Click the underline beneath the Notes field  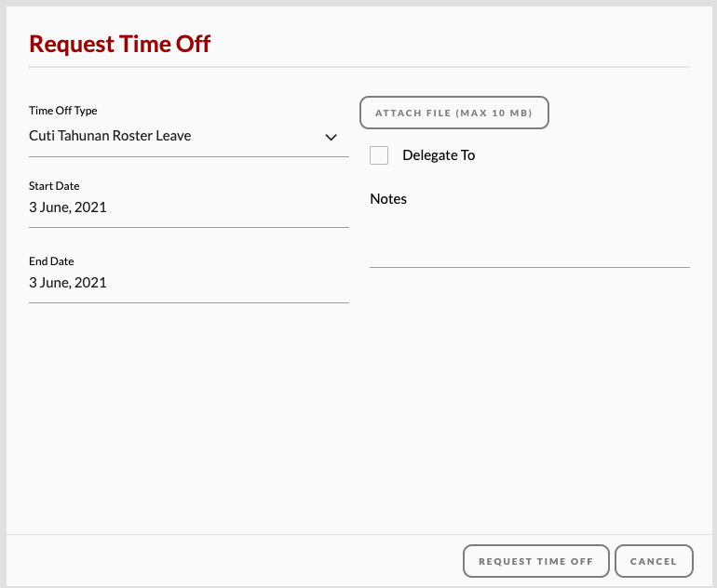pyautogui.click(x=529, y=267)
